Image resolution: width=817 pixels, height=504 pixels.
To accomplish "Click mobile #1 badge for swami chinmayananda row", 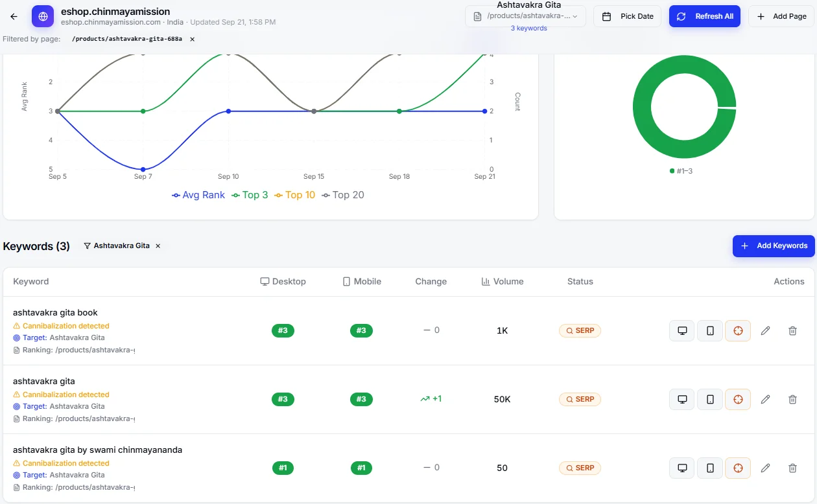I will point(361,468).
